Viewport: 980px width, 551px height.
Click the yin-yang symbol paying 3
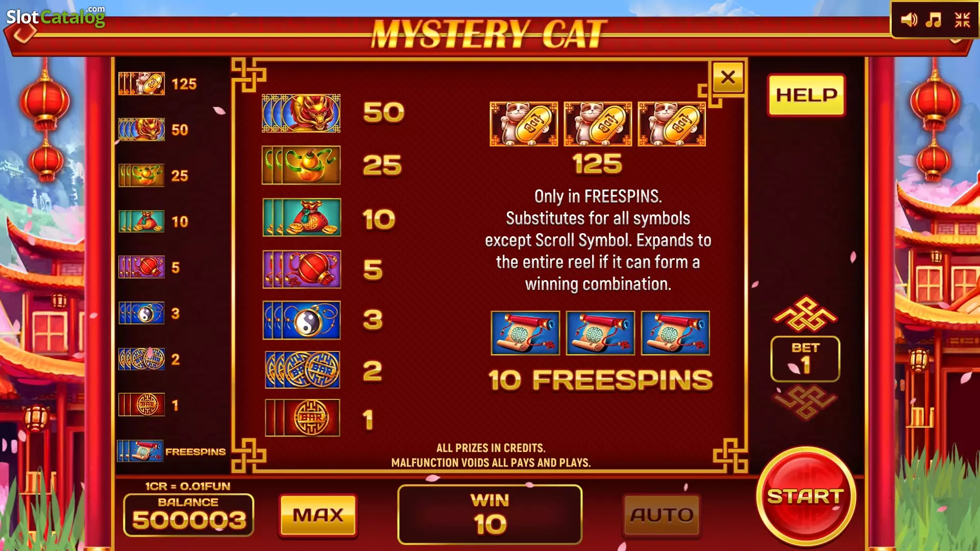tap(302, 320)
